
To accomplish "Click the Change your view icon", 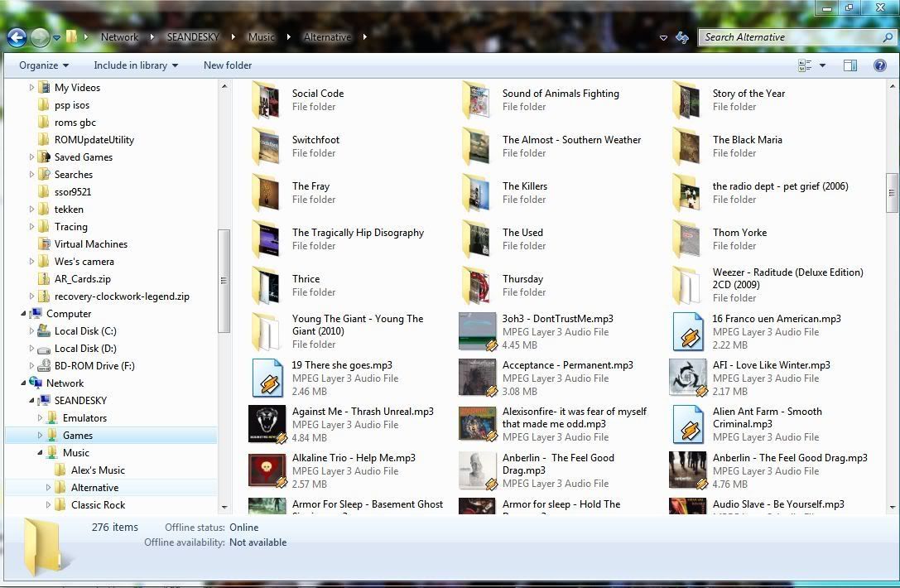I will [x=805, y=65].
